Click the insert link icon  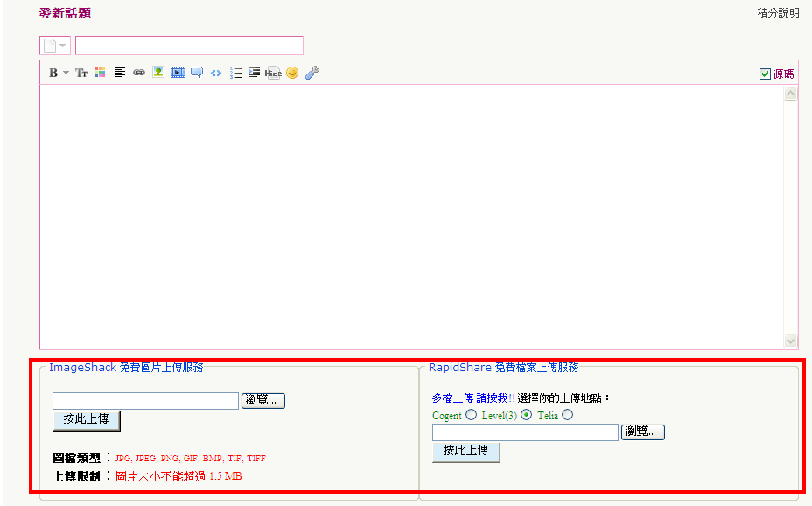tap(139, 73)
